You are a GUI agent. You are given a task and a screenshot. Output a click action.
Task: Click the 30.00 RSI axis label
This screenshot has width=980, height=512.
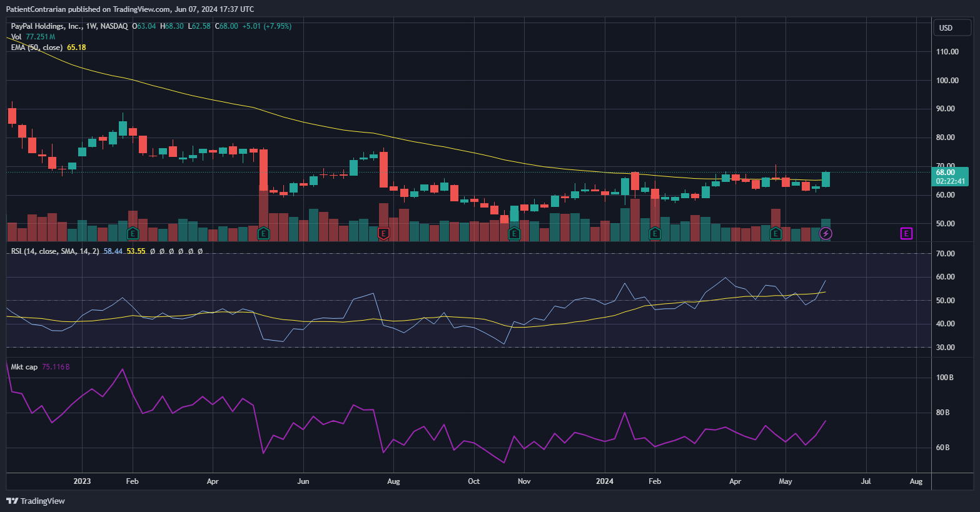click(x=946, y=348)
